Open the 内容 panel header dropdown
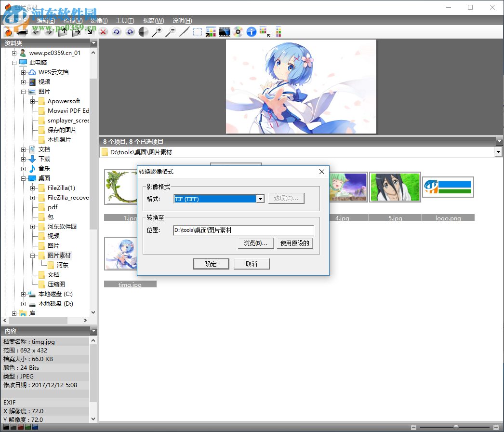Image resolution: width=504 pixels, height=432 pixels. point(93,331)
